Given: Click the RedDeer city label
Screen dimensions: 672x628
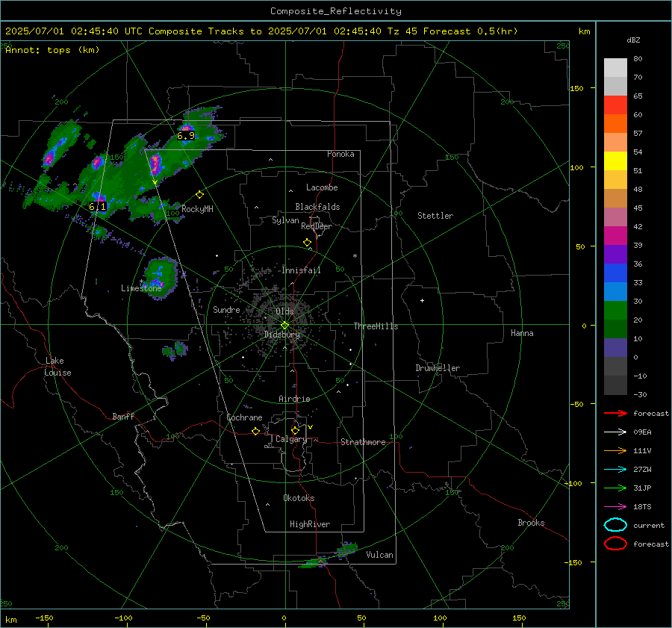Looking at the screenshot, I should (317, 226).
